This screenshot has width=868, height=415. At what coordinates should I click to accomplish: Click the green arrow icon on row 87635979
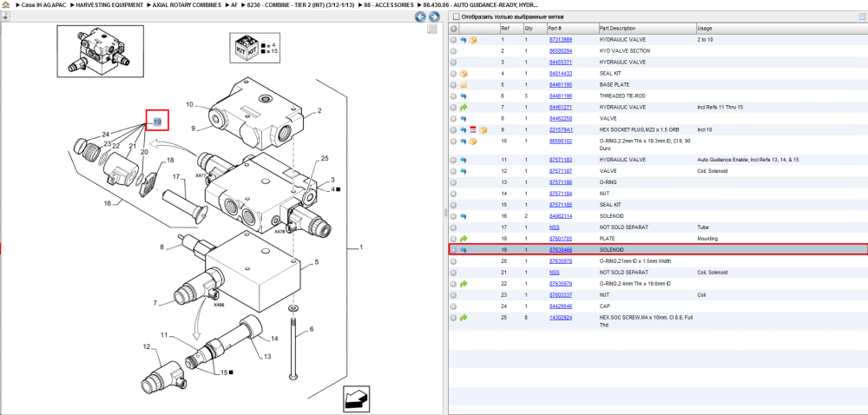[464, 284]
